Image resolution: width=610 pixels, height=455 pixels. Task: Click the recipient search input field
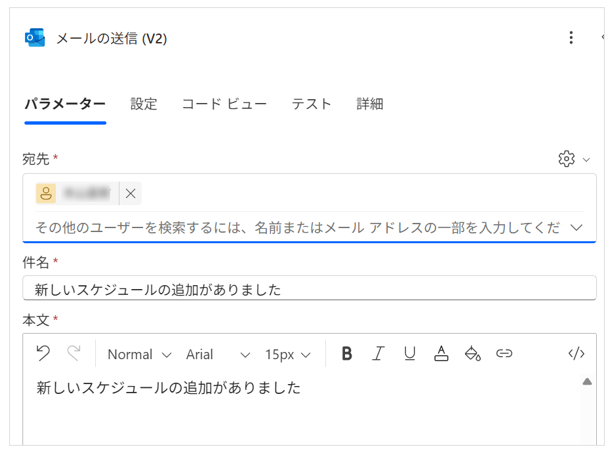[x=298, y=227]
